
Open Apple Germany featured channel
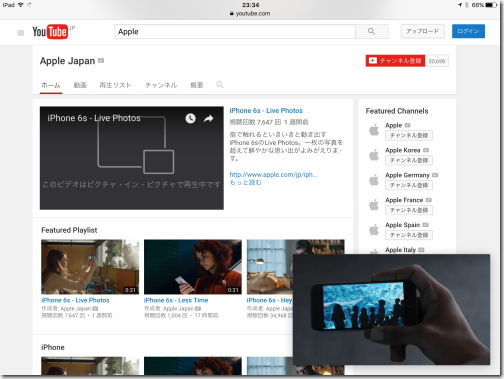click(x=407, y=175)
